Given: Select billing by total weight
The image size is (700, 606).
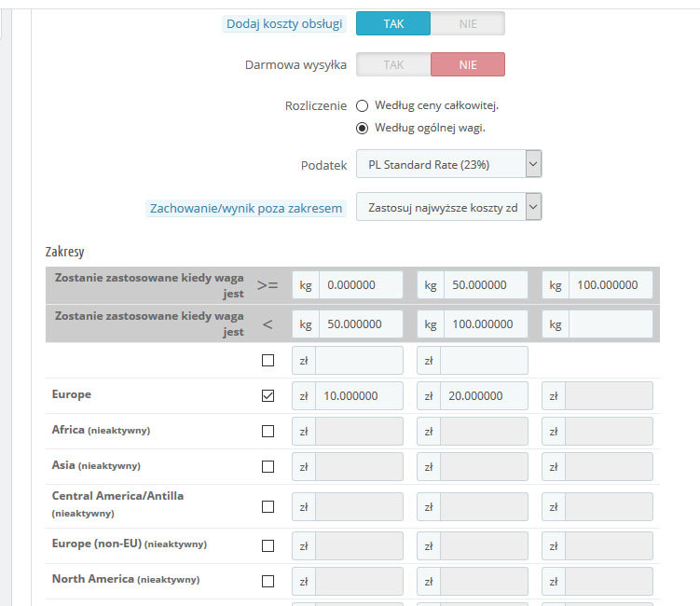Looking at the screenshot, I should pyautogui.click(x=363, y=128).
